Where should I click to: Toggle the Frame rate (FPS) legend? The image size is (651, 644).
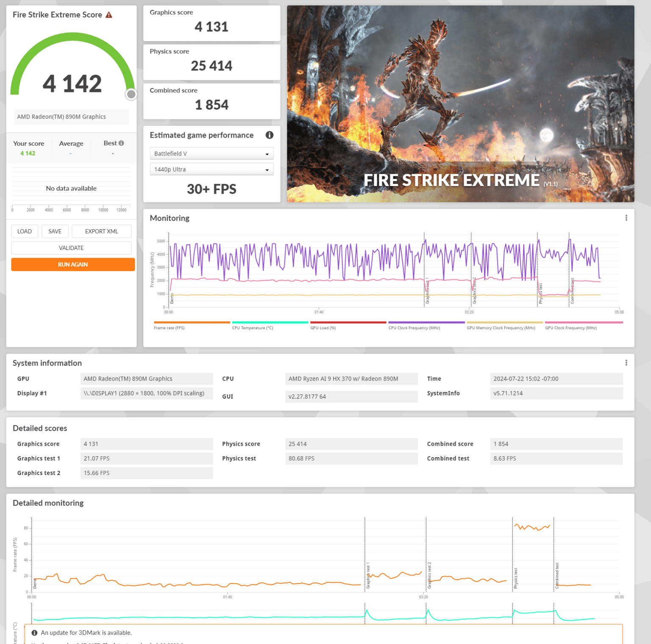point(192,325)
